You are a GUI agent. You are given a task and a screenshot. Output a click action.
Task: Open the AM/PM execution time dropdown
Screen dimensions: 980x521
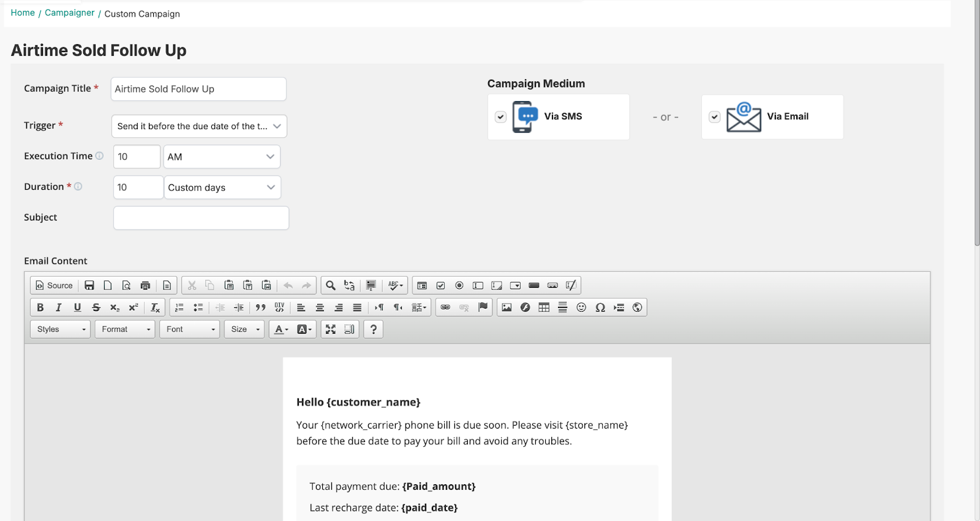(222, 157)
